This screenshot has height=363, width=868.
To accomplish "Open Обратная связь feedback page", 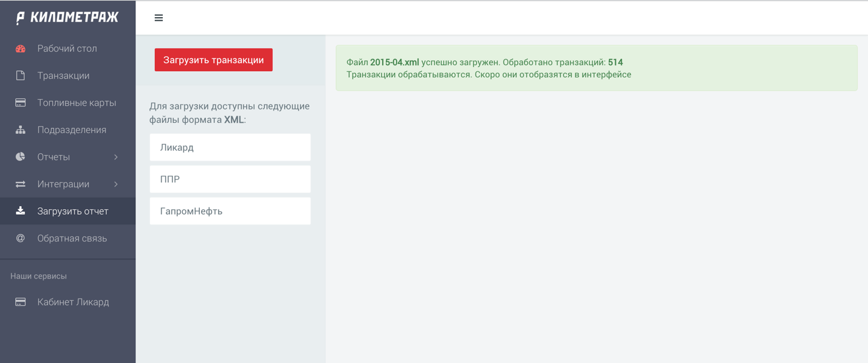I will pyautogui.click(x=72, y=238).
